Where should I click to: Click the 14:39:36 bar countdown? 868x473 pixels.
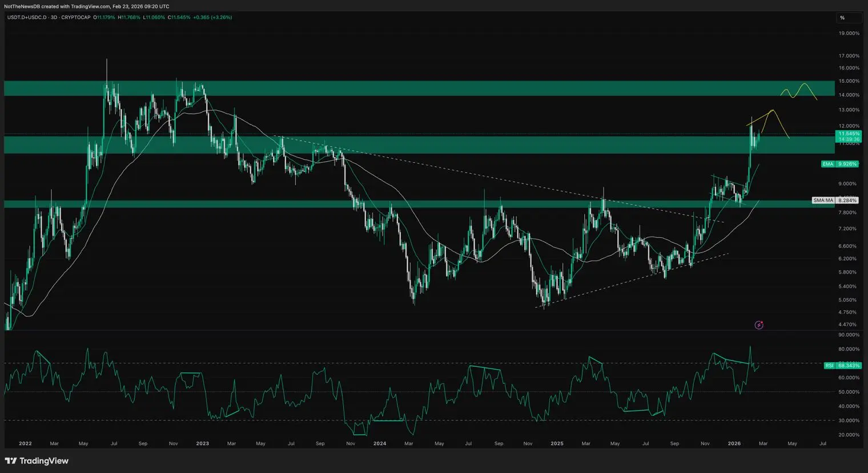click(849, 139)
